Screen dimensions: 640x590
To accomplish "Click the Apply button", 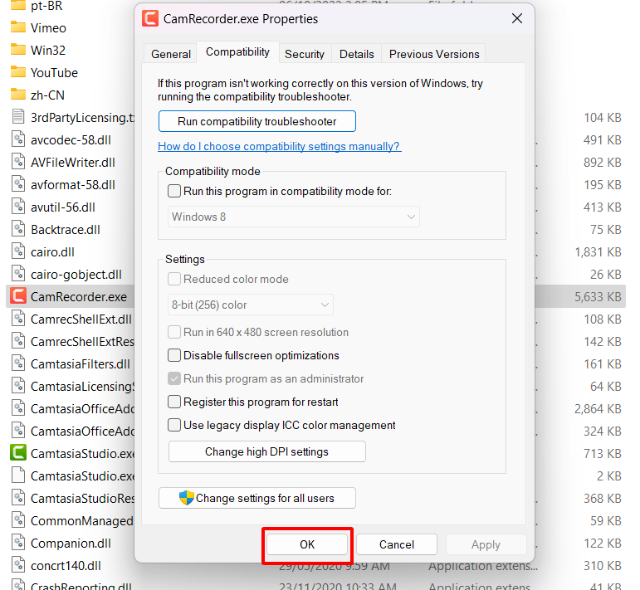I will point(486,544).
